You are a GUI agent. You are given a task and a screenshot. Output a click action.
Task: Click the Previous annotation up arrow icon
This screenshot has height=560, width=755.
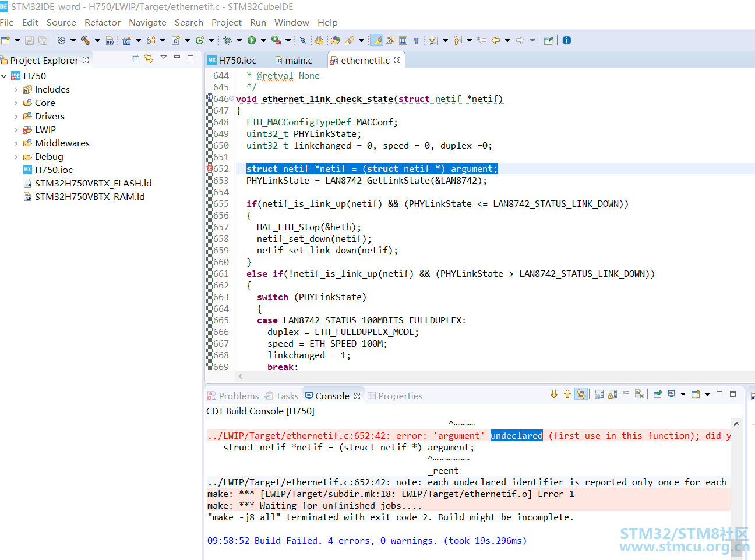point(457,40)
